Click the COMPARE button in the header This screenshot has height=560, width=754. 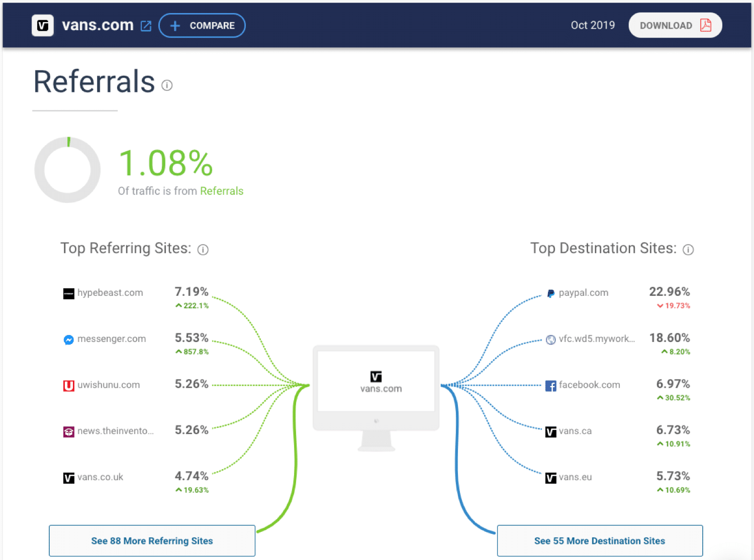[202, 25]
